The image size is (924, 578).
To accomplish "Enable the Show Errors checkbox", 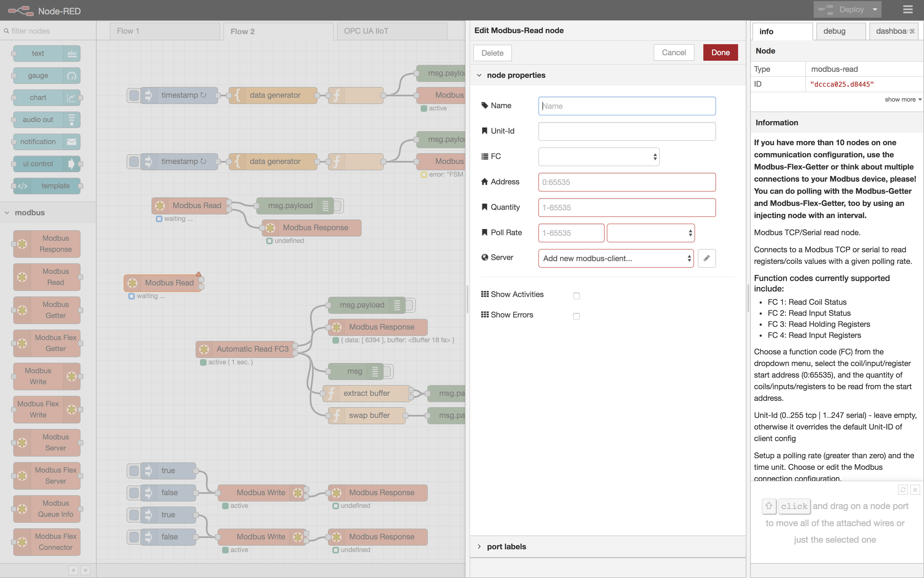I will 576,316.
